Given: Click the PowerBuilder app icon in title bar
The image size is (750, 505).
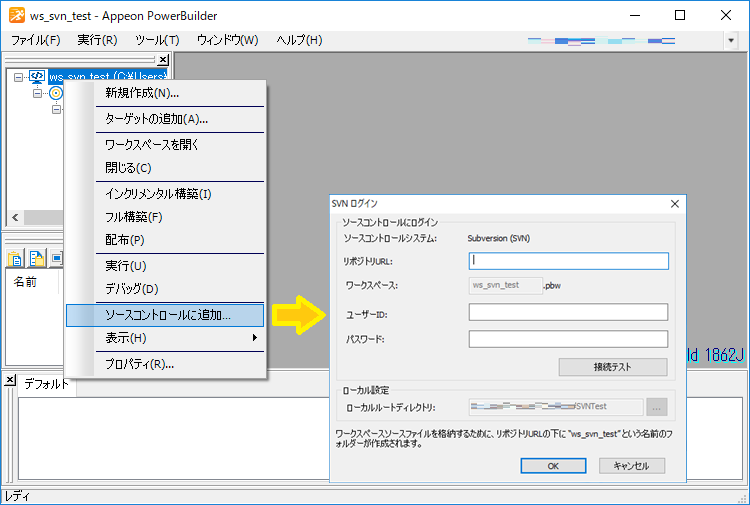Looking at the screenshot, I should (x=17, y=15).
